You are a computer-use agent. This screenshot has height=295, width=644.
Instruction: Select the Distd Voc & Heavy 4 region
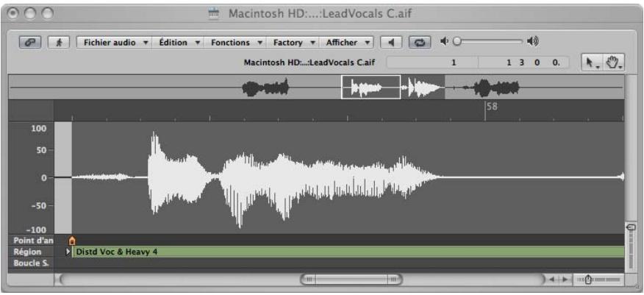[x=348, y=252]
